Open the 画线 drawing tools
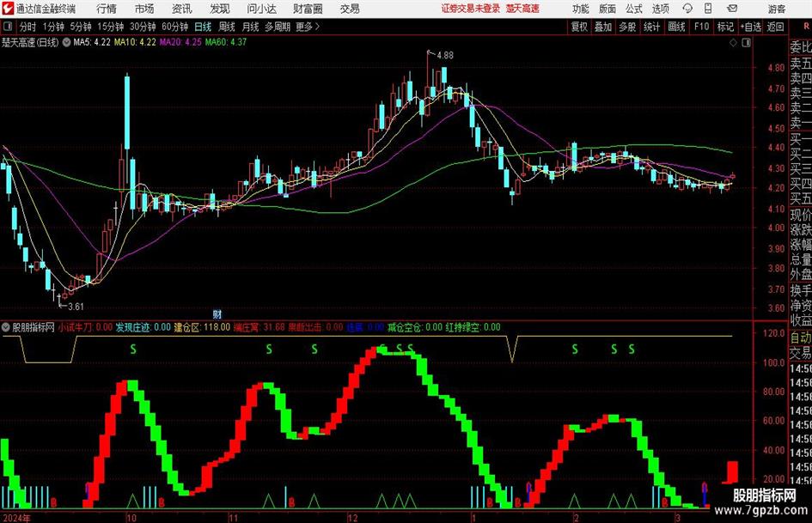The image size is (812, 523). (x=677, y=27)
